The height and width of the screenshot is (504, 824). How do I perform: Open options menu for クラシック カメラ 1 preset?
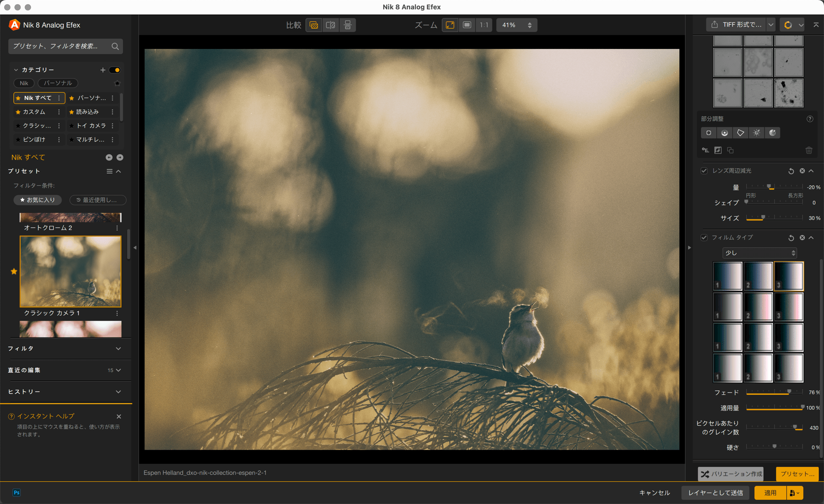117,313
